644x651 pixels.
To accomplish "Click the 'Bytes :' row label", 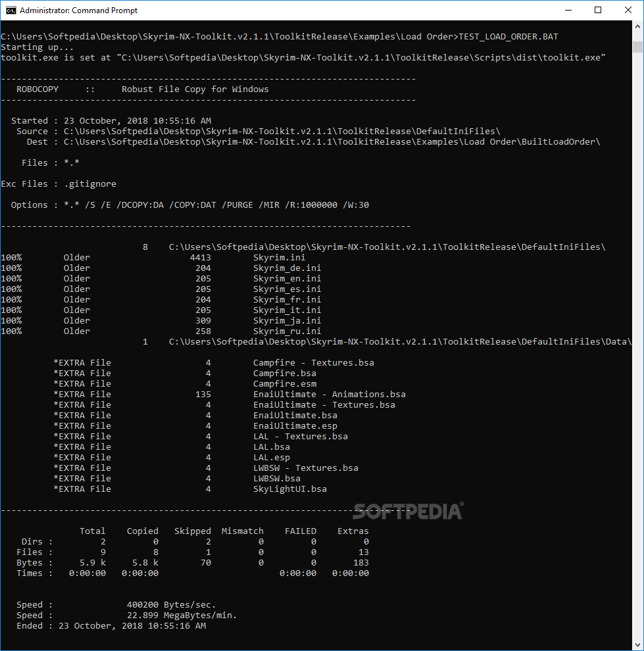I will pos(34,563).
